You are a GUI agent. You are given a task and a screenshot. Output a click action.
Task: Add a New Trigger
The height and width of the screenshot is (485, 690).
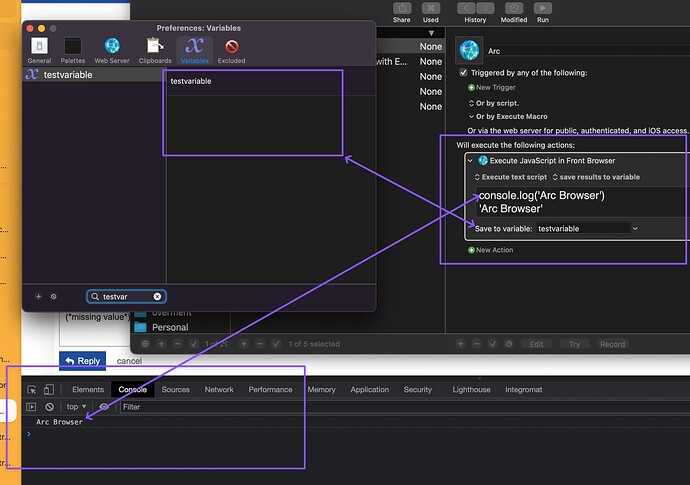[492, 87]
